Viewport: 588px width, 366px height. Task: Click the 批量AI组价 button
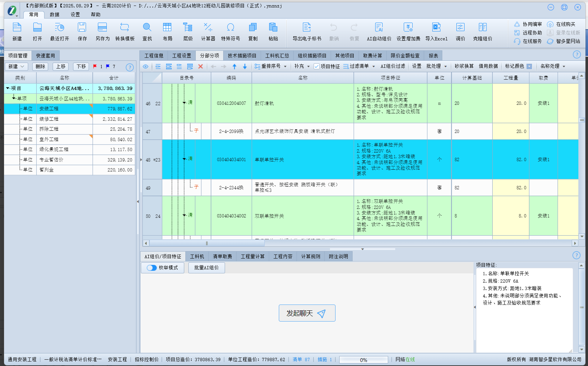point(207,267)
